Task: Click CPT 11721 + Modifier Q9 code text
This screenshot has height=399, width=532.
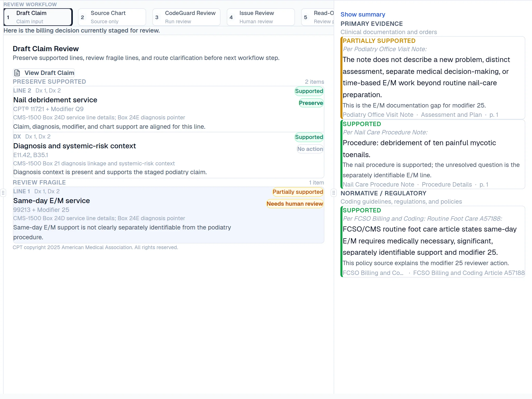Action: coord(48,109)
